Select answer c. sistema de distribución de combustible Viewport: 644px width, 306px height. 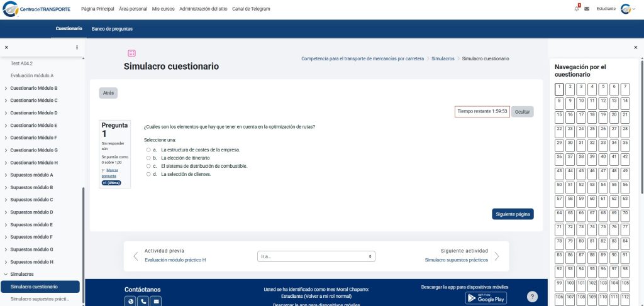point(148,166)
